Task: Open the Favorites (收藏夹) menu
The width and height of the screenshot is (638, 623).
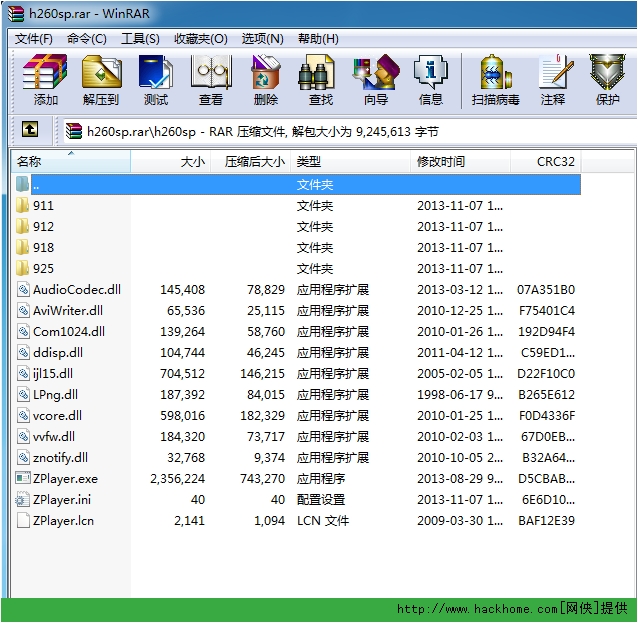Action: 201,39
